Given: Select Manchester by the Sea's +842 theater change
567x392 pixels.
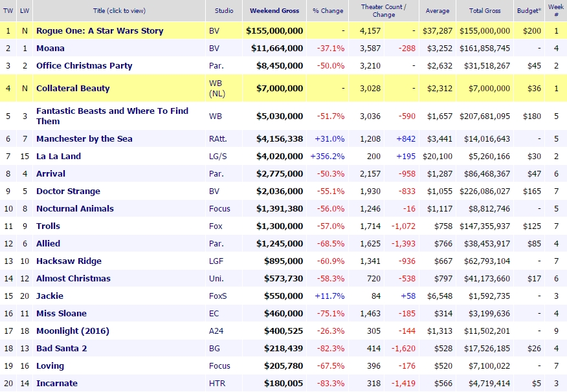Looking at the screenshot, I should pos(406,139).
